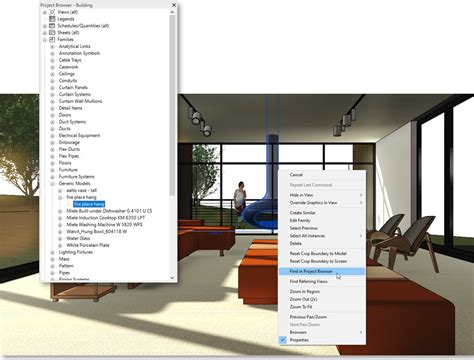Select the Pattern category
Screen dimensions: 474x360
coord(66,266)
